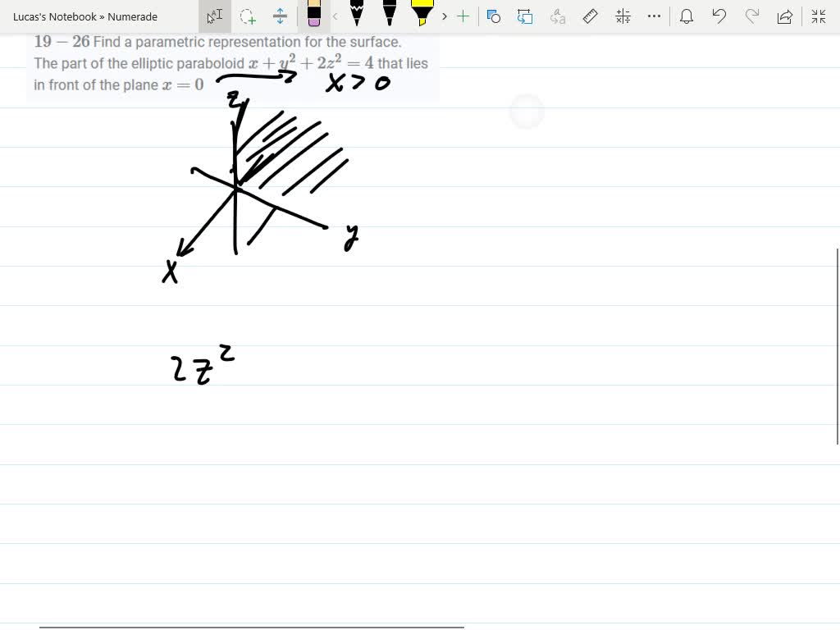Add a new pen with the plus button

pyautogui.click(x=463, y=16)
